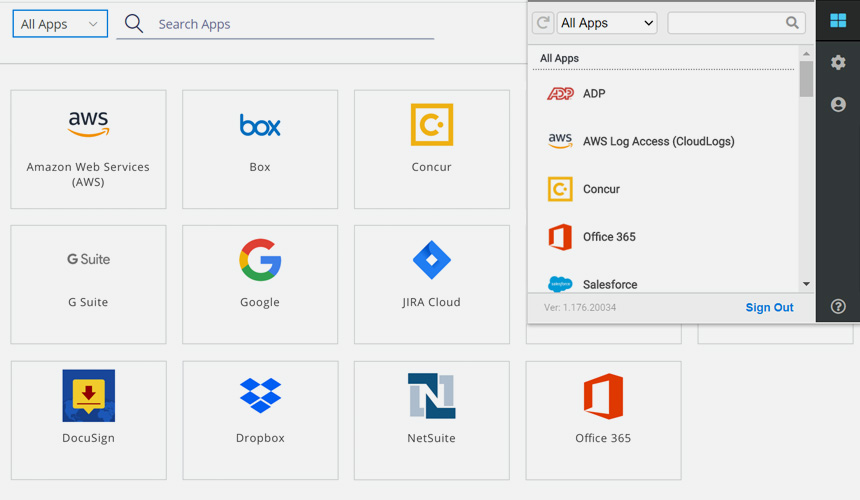Click the refresh icon in the popup
The width and height of the screenshot is (860, 500).
point(543,23)
